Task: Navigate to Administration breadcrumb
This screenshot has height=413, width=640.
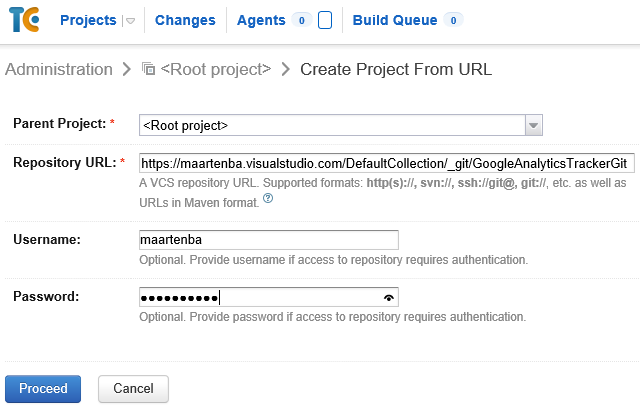Action: 59,69
